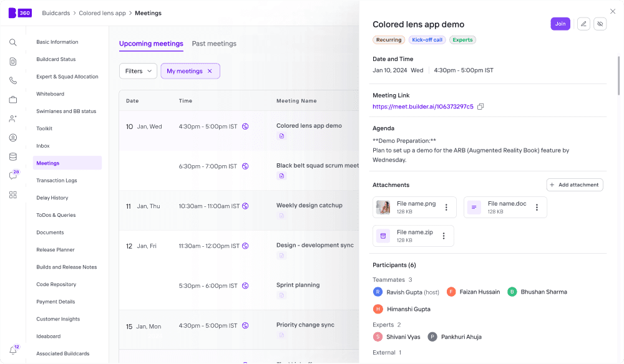Screen dimensions: 624x364
Task: Open options menu for File name.png
Action: click(446, 208)
